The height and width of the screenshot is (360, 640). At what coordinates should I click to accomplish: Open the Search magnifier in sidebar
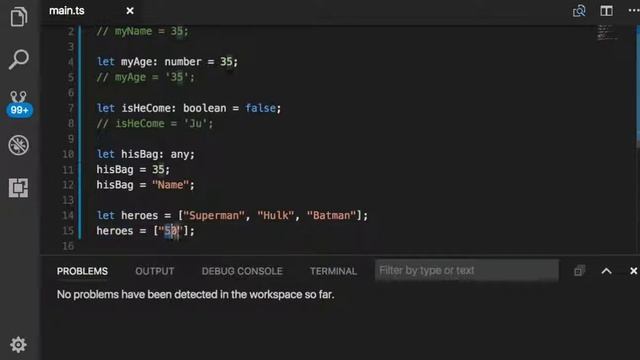tap(19, 60)
